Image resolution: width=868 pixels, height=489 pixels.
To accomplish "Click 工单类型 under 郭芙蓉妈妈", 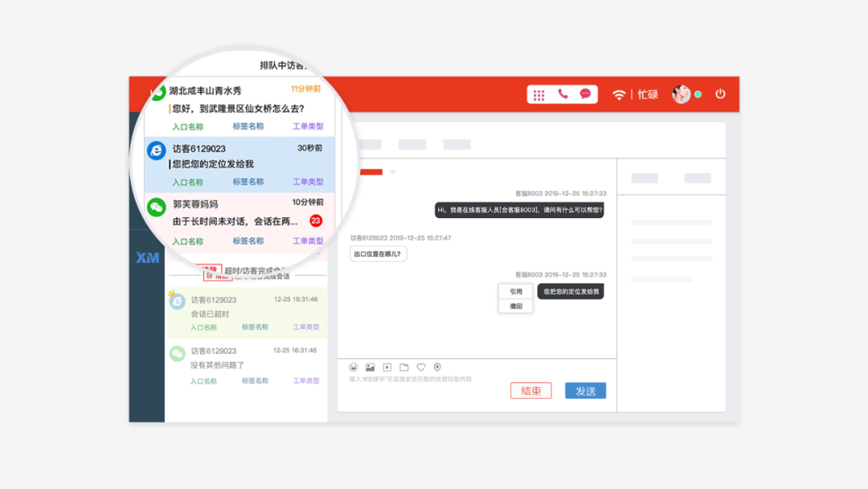I will (308, 241).
